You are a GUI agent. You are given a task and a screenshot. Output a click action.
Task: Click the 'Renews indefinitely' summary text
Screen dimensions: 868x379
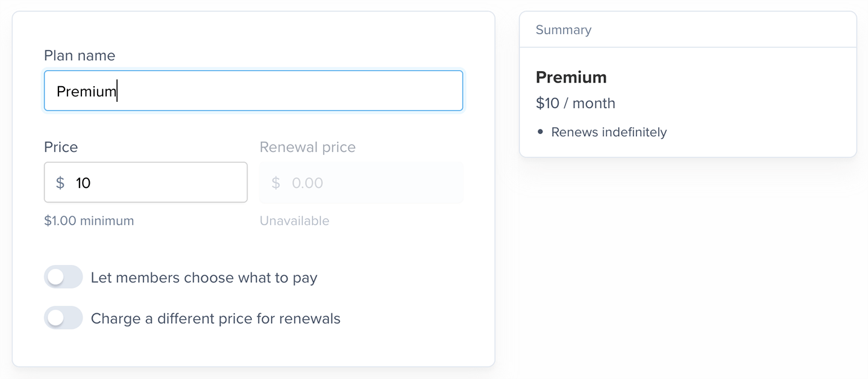tap(609, 133)
